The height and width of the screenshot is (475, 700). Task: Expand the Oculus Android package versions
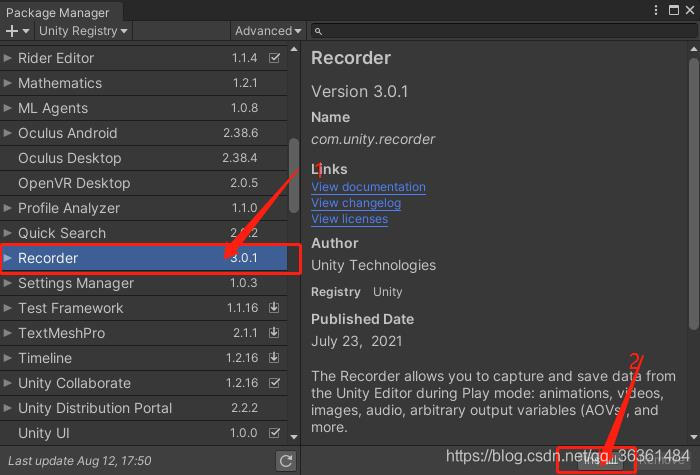pyautogui.click(x=7, y=133)
